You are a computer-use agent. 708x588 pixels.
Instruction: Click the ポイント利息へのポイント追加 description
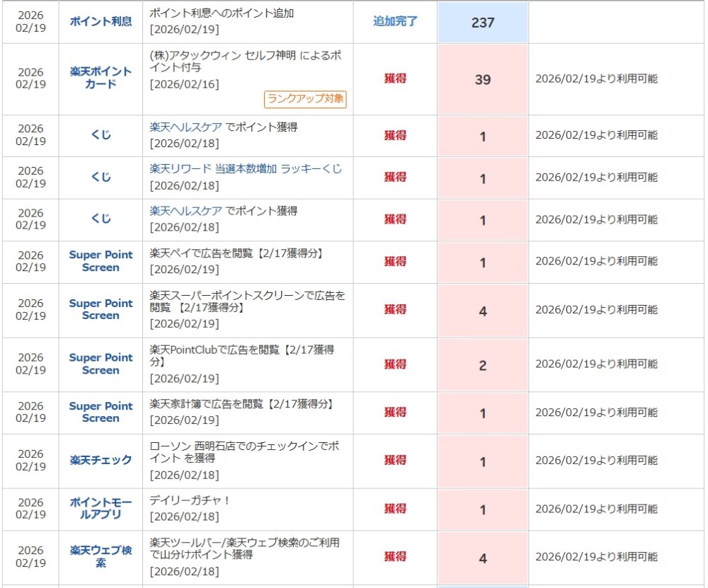coord(222,13)
